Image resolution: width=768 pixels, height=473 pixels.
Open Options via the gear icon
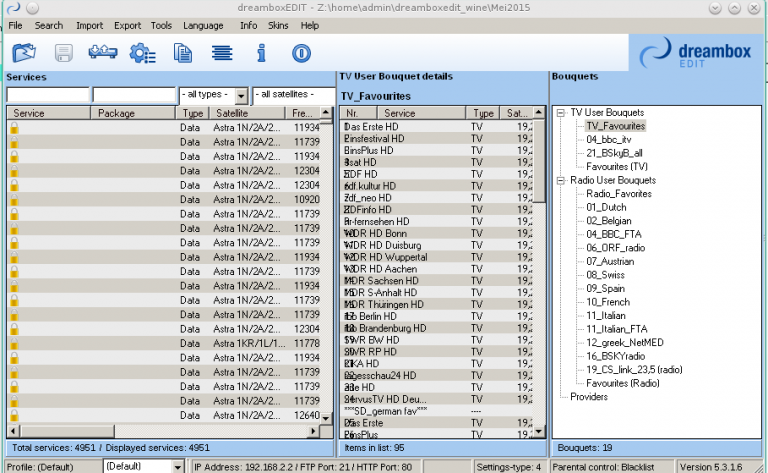[x=143, y=53]
